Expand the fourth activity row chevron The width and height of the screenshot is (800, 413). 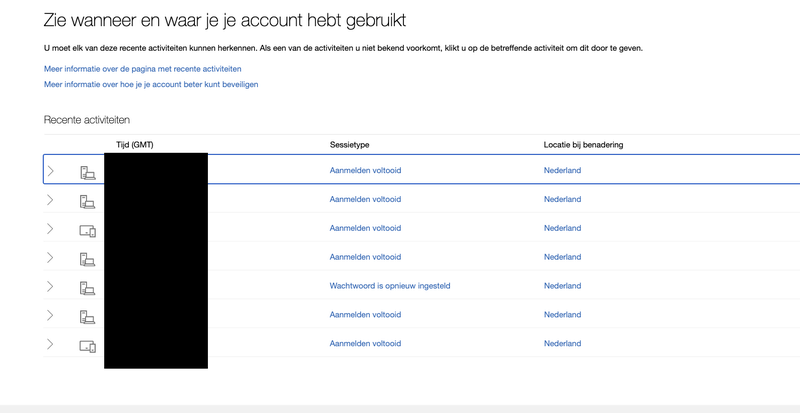click(x=50, y=257)
